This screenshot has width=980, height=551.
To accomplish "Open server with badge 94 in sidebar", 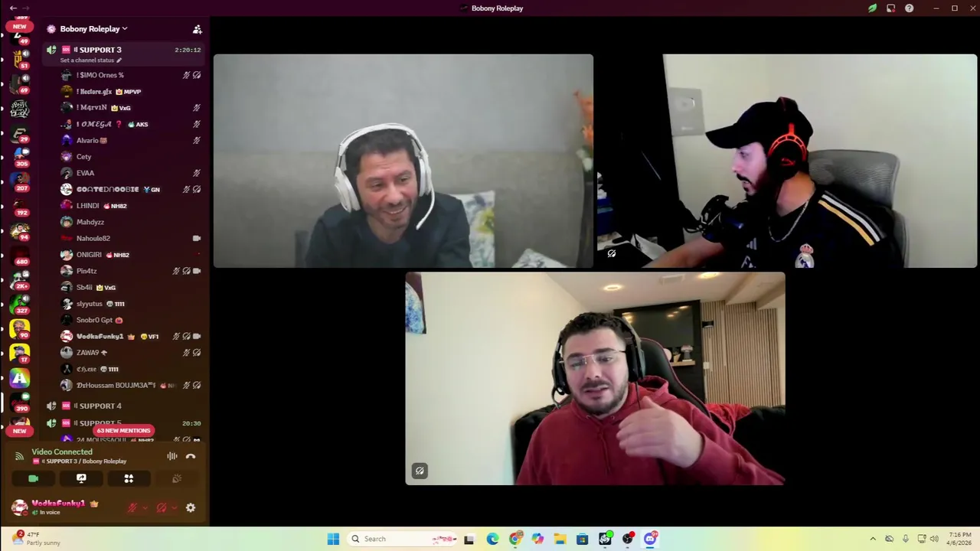I will (x=20, y=231).
